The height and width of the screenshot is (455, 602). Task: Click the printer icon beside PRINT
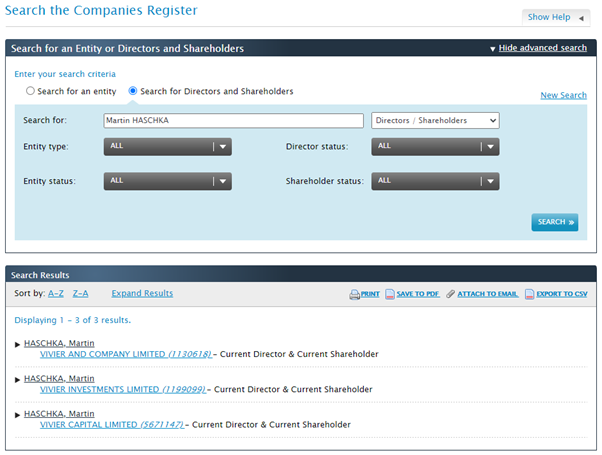click(354, 295)
